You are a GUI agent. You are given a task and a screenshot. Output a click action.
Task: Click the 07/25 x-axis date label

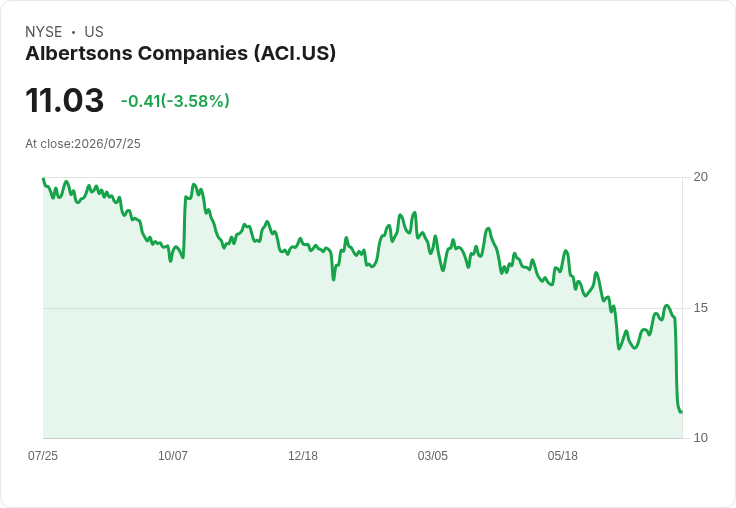[x=43, y=455]
